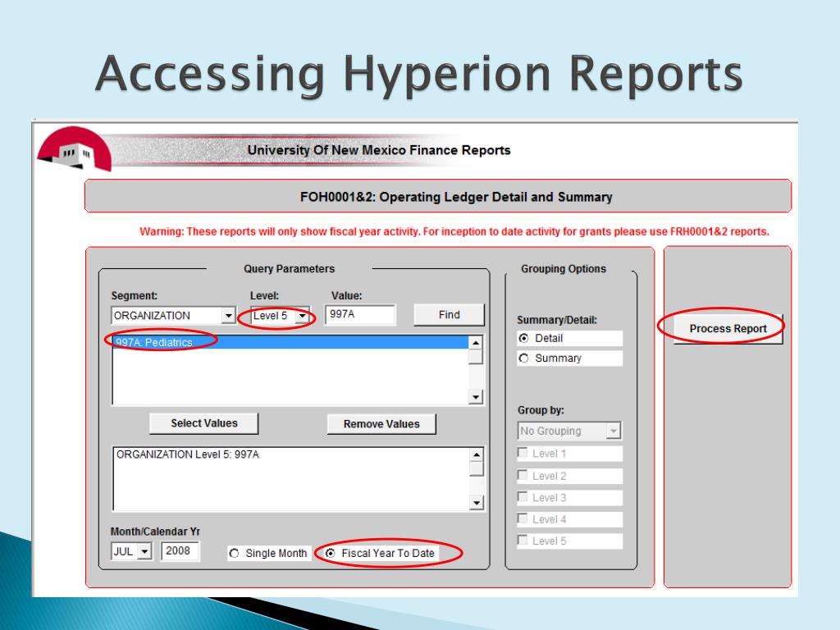
Task: Open the Level 5 dropdown
Action: 302,316
